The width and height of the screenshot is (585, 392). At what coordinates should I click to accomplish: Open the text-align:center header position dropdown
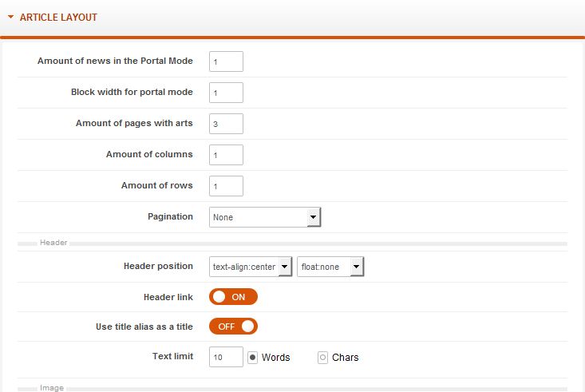[x=251, y=267]
